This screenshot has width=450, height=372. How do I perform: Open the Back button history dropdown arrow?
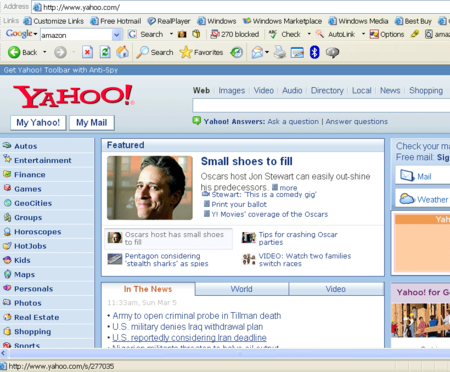click(x=44, y=52)
